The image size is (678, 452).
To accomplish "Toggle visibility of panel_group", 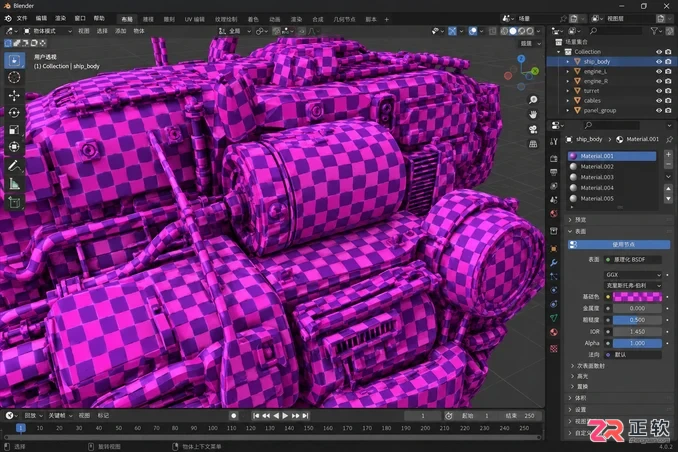I will [x=659, y=110].
